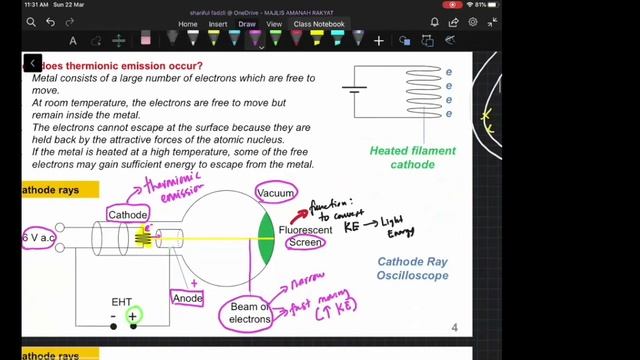640x360 pixels.
Task: Select the Lasso Select tool
Action: 96,41
